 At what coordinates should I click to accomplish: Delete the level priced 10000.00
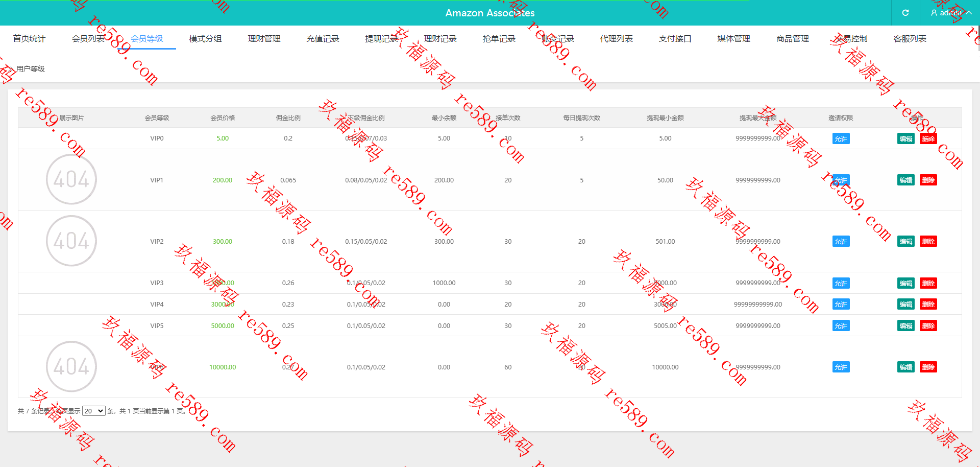click(x=928, y=367)
